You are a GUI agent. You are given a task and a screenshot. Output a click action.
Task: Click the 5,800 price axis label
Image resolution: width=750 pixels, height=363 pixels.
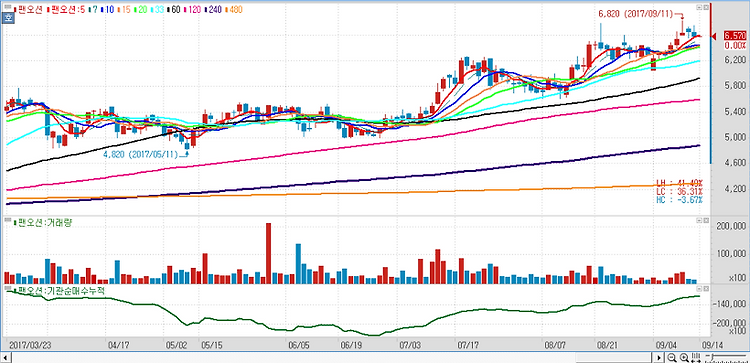[736, 86]
